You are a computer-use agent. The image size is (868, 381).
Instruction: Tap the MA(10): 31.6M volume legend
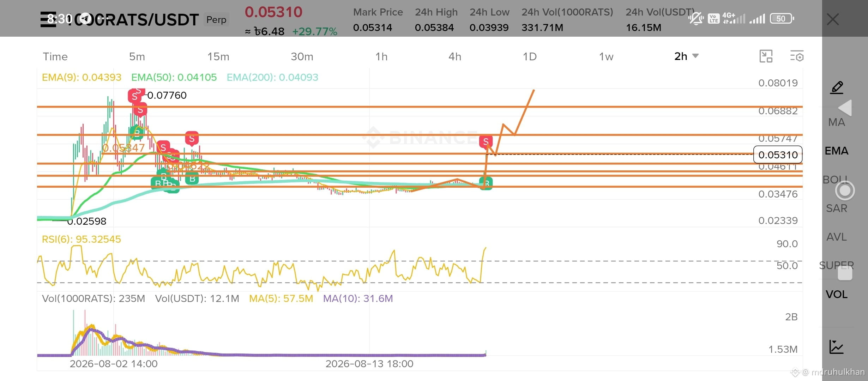pos(358,298)
